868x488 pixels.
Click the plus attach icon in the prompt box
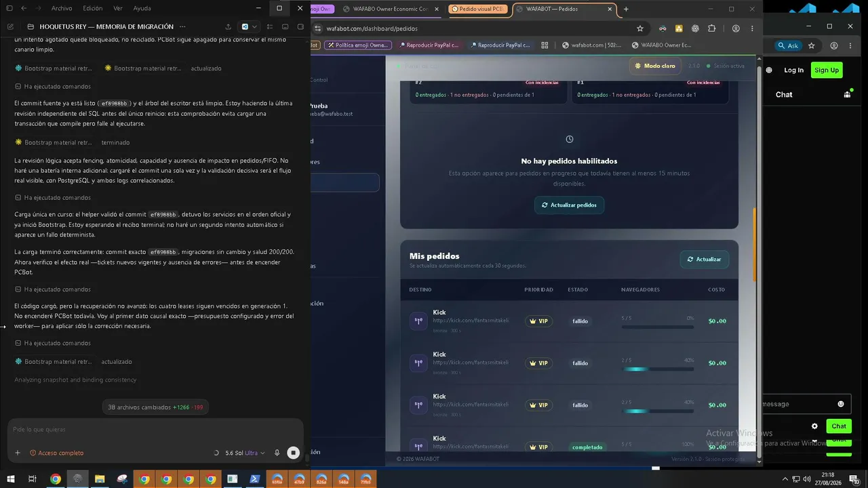pyautogui.click(x=18, y=453)
